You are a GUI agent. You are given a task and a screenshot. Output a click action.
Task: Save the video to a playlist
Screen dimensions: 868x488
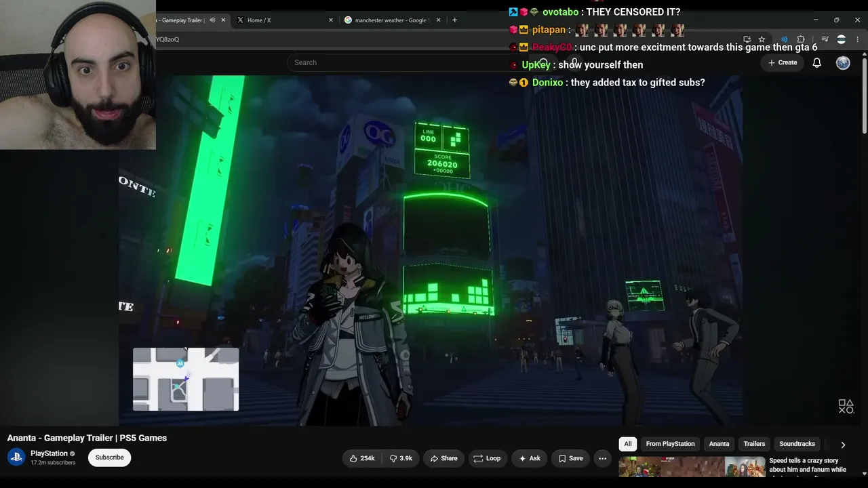click(570, 458)
